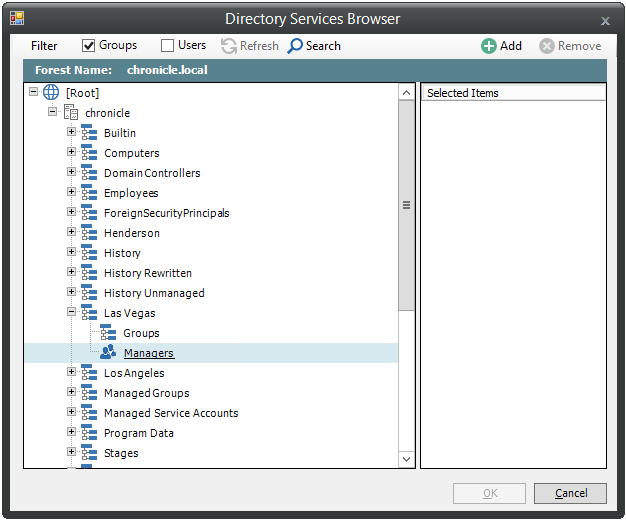626x520 pixels.
Task: Click the OU icon beside Builtin
Action: 89,133
